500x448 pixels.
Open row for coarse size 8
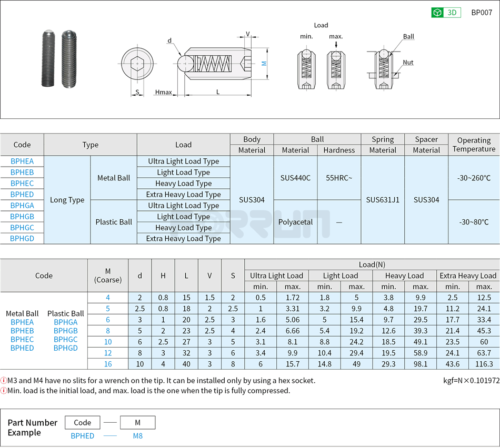pyautogui.click(x=108, y=331)
